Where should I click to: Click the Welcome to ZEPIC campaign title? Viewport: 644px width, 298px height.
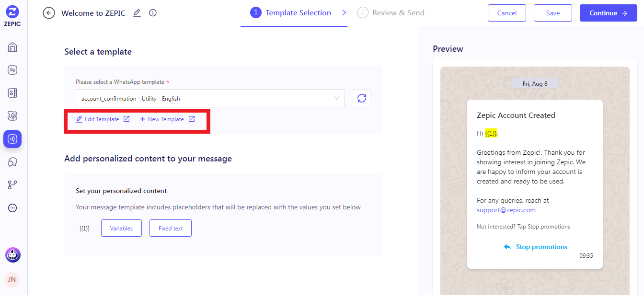pyautogui.click(x=93, y=13)
